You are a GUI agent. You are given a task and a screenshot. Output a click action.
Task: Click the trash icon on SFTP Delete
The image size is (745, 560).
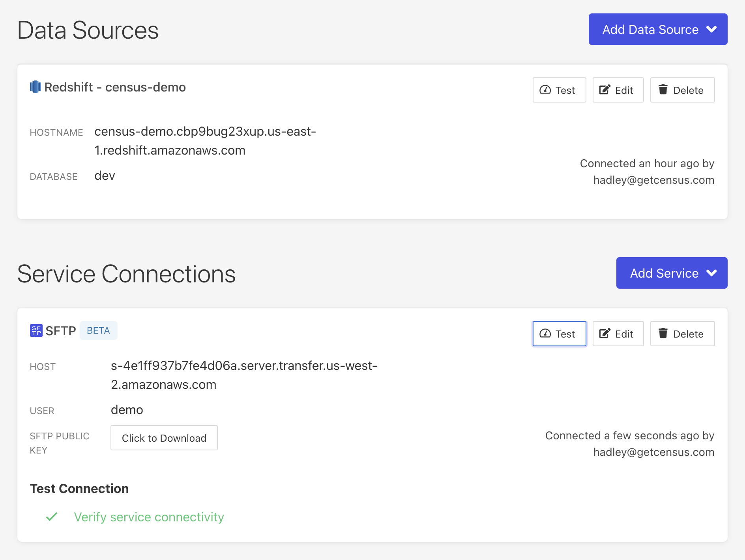(663, 333)
